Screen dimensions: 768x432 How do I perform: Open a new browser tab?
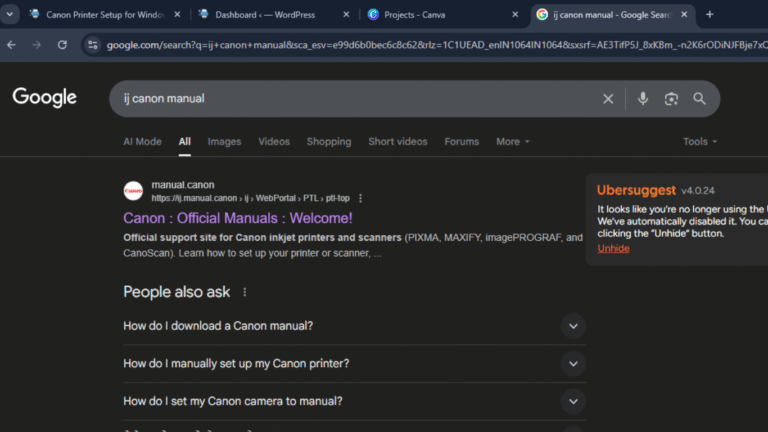(710, 15)
